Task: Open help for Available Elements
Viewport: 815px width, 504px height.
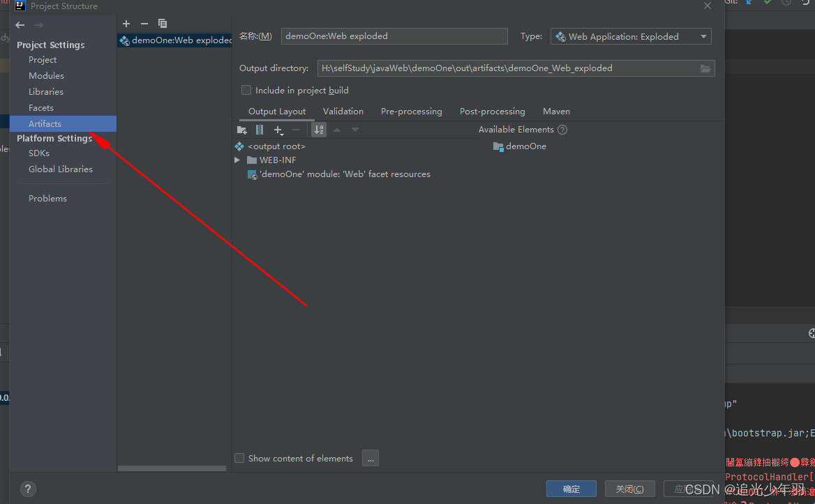Action: coord(562,130)
